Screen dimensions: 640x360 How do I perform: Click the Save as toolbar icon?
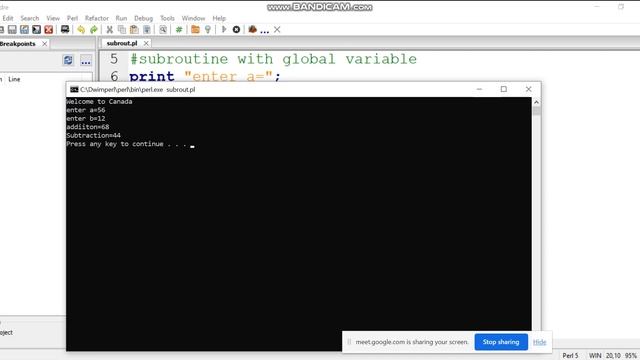point(24,29)
